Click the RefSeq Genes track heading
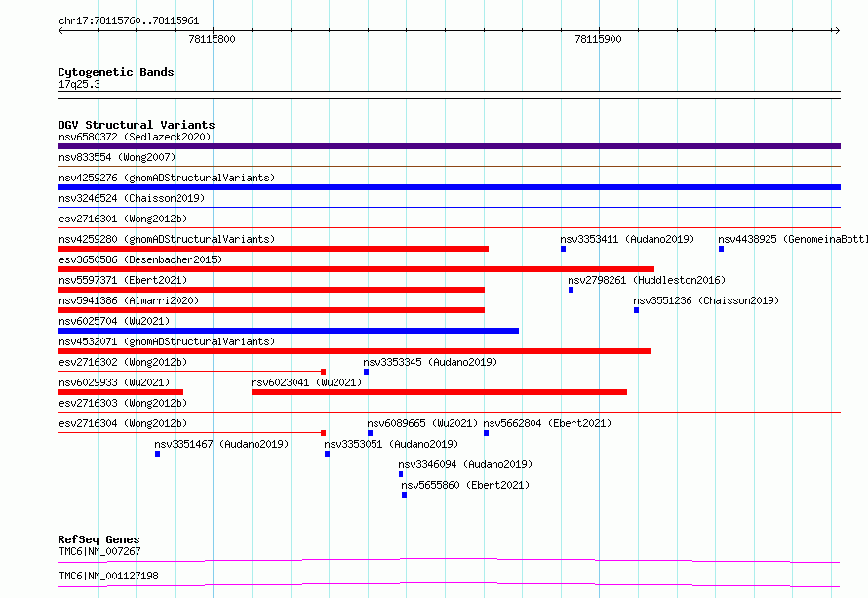This screenshot has width=868, height=598. coord(99,539)
